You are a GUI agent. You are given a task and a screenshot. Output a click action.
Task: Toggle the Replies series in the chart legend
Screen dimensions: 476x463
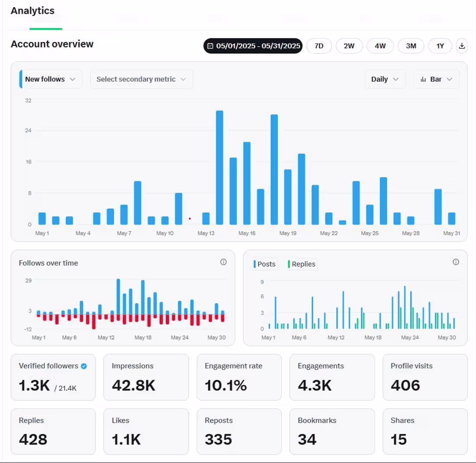point(302,264)
